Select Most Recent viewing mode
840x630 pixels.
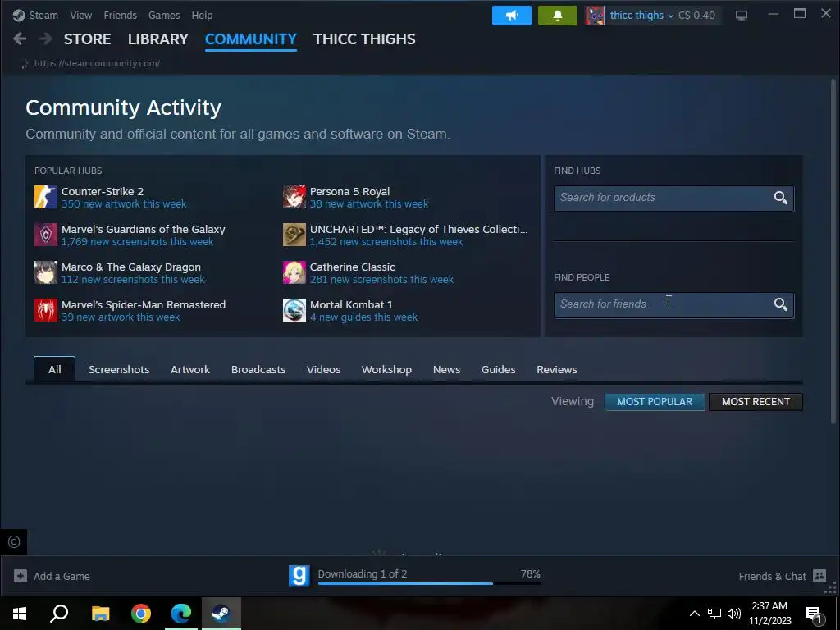click(756, 402)
